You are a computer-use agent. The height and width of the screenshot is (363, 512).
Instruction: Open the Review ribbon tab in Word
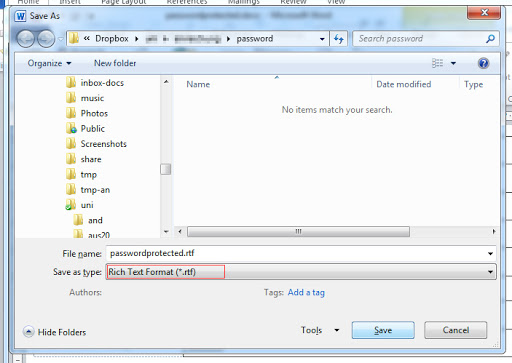(293, 2)
